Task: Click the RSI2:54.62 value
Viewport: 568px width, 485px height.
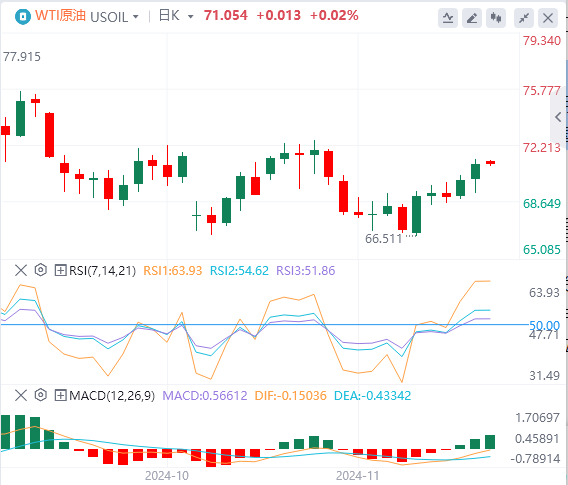Action: (239, 271)
